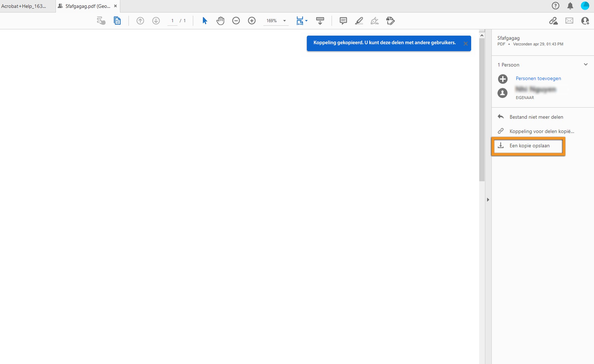Expand the fit page options dropdown arrow

pos(306,21)
